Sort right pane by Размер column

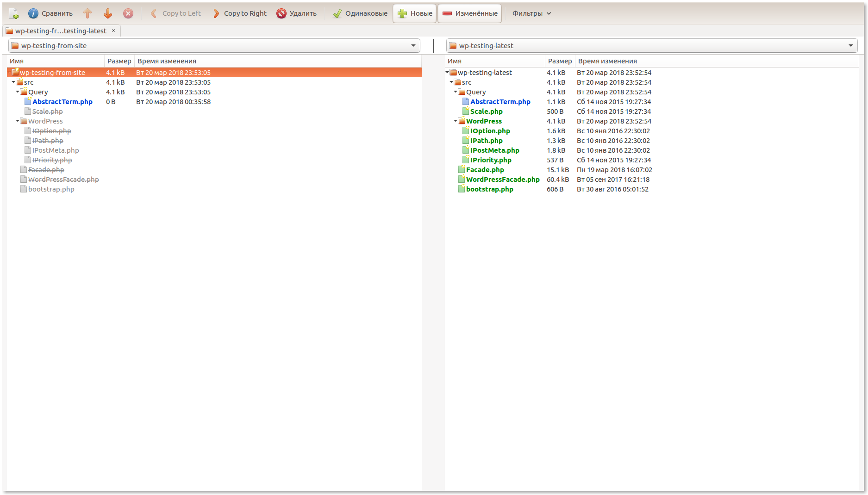click(x=560, y=61)
